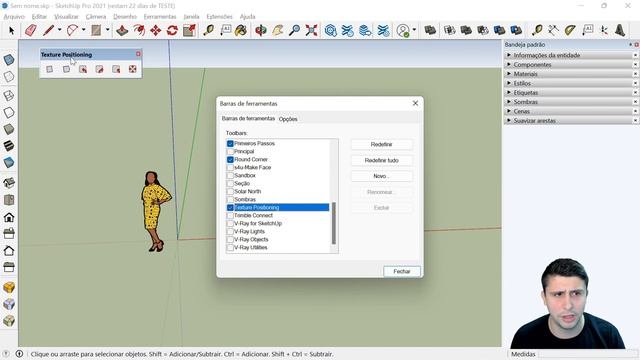Select the Zoom magnifier tool
Screen dimensions: 640x360
point(294,31)
